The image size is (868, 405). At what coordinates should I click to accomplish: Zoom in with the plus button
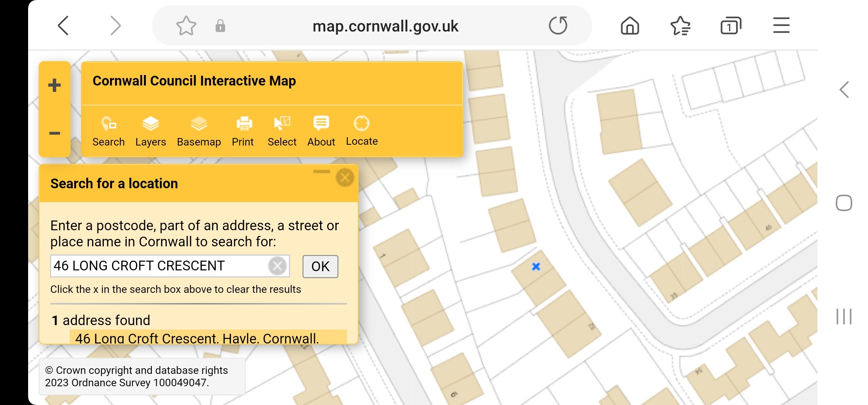pos(55,85)
